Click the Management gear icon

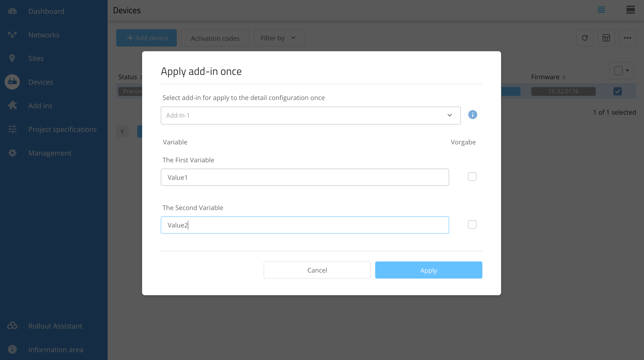coord(12,153)
